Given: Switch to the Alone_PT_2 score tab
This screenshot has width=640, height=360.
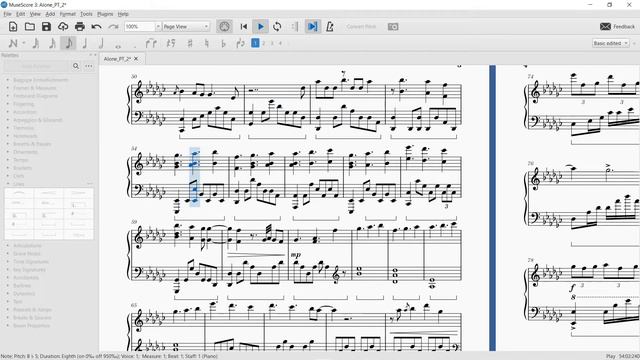Looking at the screenshot, I should click(117, 59).
